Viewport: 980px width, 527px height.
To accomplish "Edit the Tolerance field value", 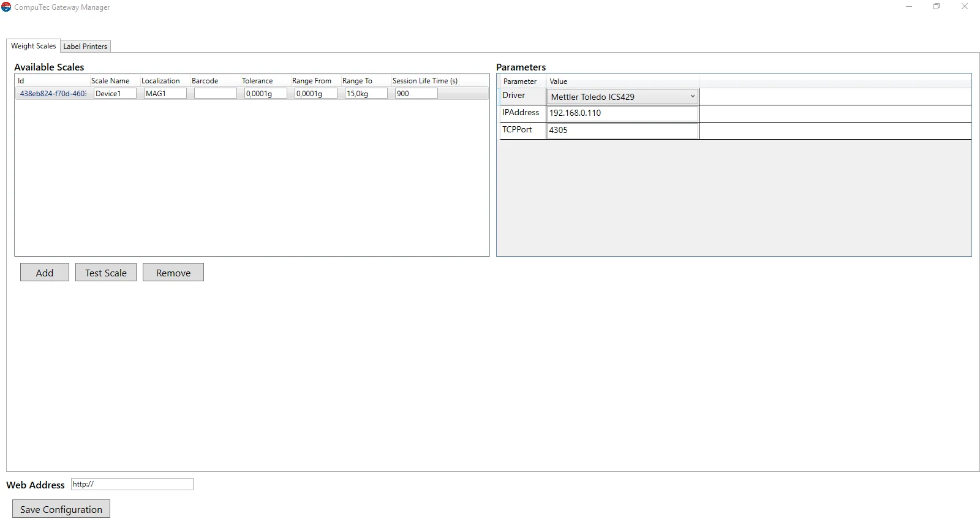I will (265, 94).
